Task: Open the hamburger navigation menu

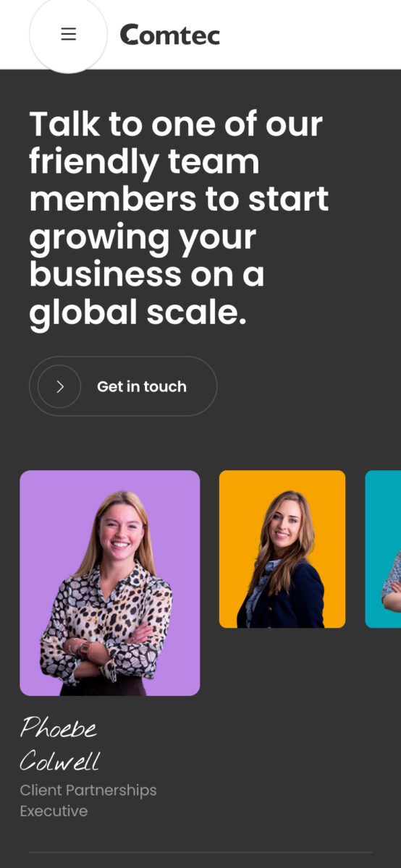Action: pyautogui.click(x=68, y=34)
